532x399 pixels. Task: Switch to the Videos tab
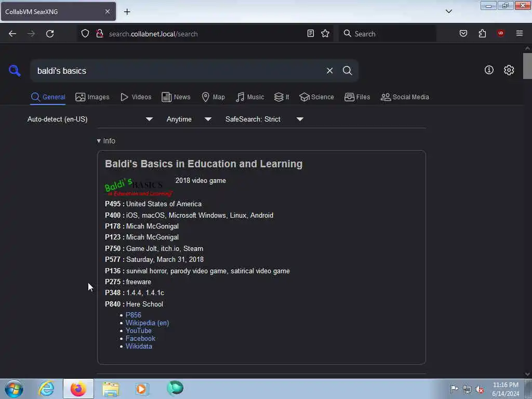136,97
